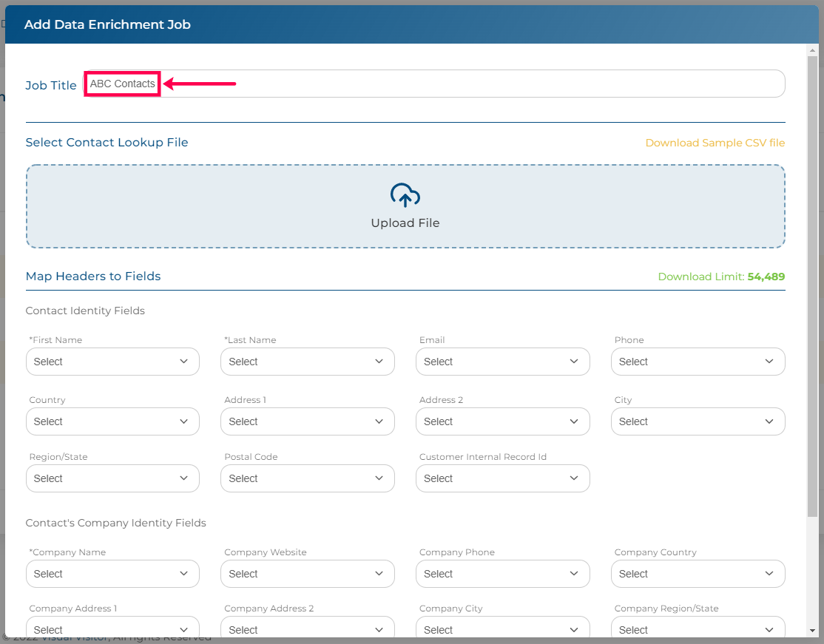The width and height of the screenshot is (824, 644).
Task: Open the Company Phone dropdown
Action: [x=502, y=574]
